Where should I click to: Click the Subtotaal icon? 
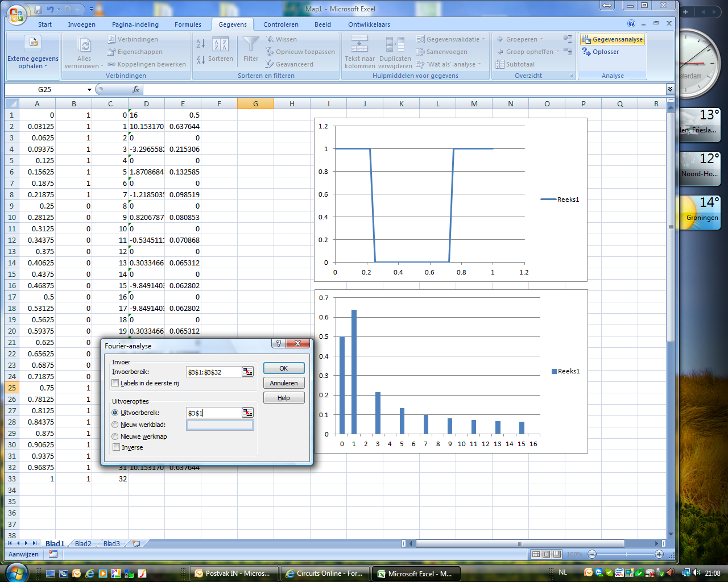tap(515, 64)
